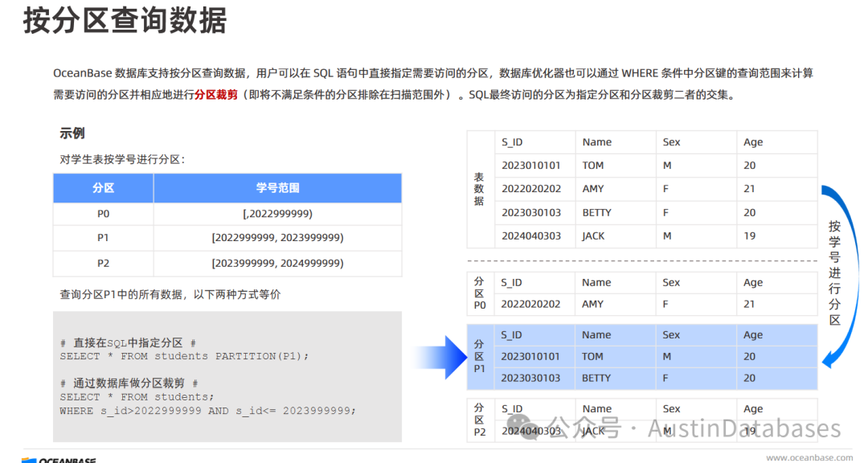Image resolution: width=868 pixels, height=463 pixels.
Task: Click the code line ending PARTITION(P1);
Action: click(184, 356)
